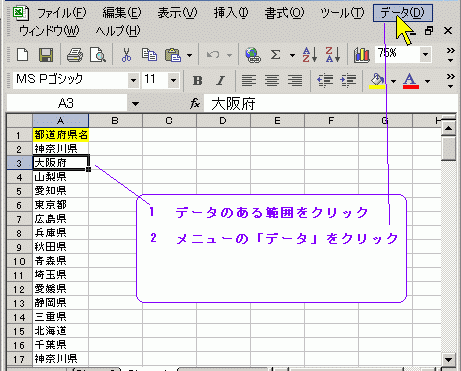This screenshot has width=461, height=371.
Task: Select cell containing 東京都
Action: tap(60, 205)
